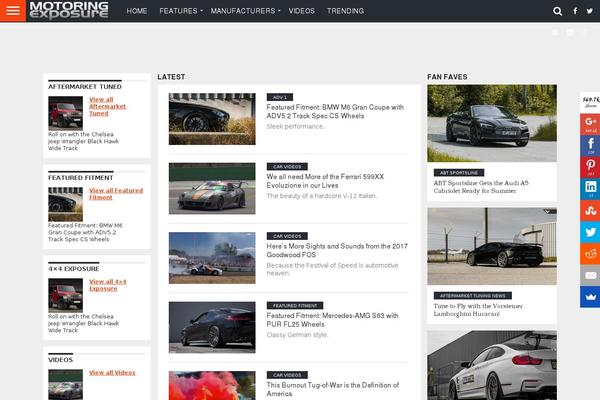Go to the Home menu item
The height and width of the screenshot is (400, 600).
click(137, 11)
